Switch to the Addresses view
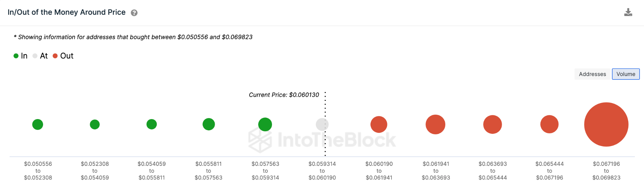644x186 pixels. (592, 74)
